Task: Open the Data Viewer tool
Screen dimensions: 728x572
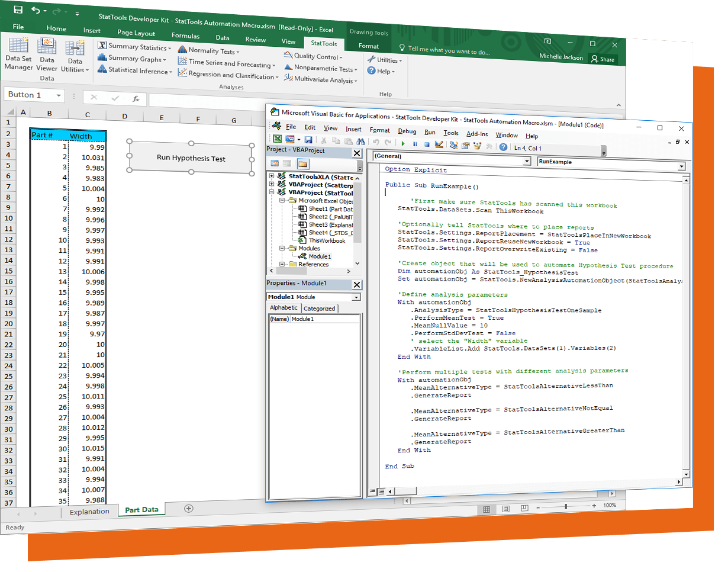Action: pyautogui.click(x=47, y=54)
